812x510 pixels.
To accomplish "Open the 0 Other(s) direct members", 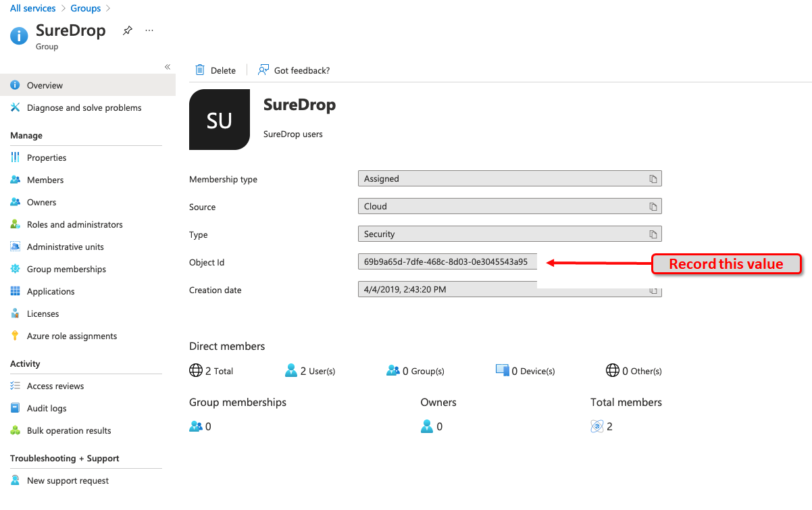I will click(x=634, y=371).
